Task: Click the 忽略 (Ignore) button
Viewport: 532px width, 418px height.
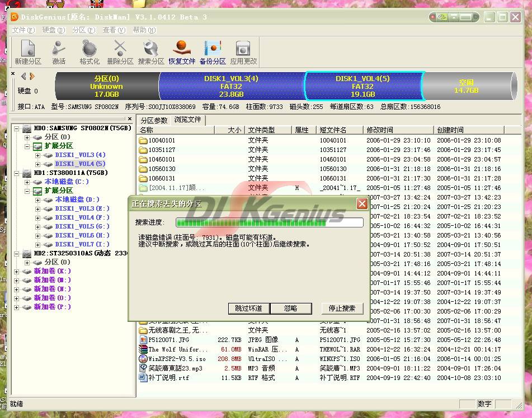Action: coord(291,308)
